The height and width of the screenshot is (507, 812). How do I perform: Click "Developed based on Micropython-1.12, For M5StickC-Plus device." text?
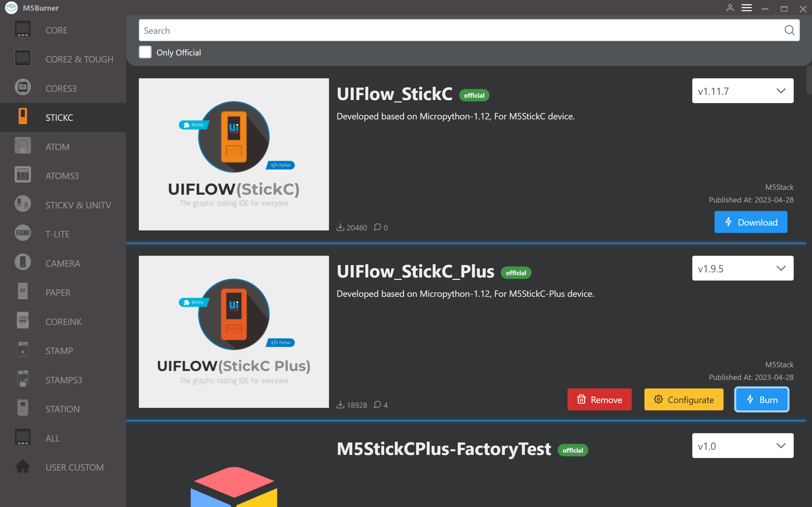(465, 294)
